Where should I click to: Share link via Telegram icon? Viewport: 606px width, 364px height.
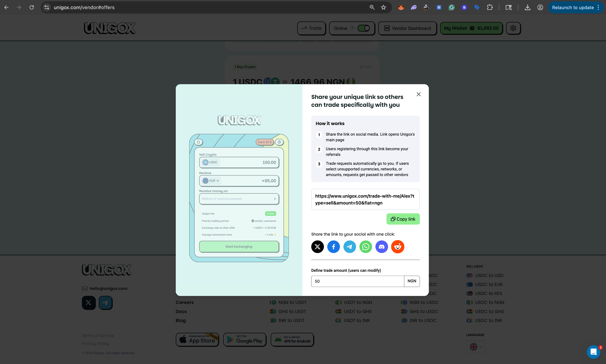(350, 246)
